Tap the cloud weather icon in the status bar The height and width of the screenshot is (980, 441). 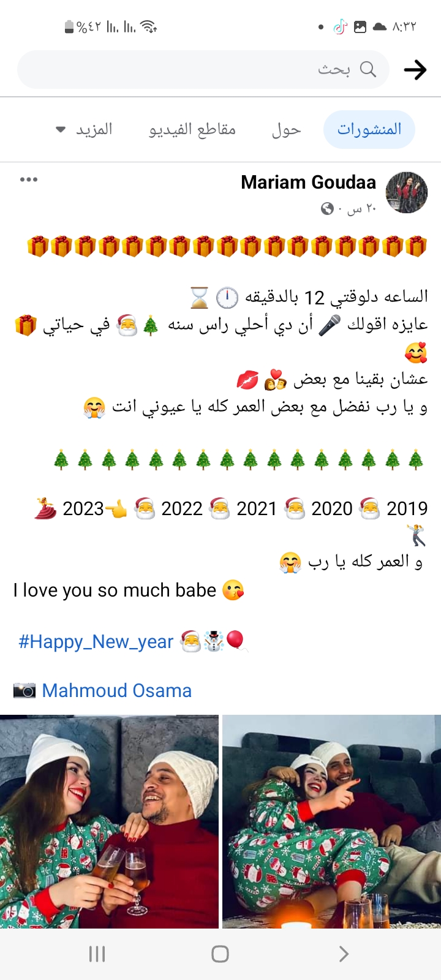pyautogui.click(x=381, y=27)
